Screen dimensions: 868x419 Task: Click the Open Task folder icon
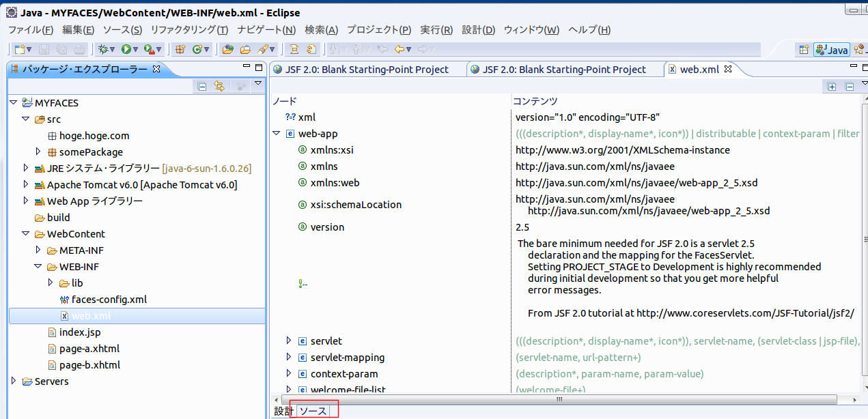[x=244, y=49]
